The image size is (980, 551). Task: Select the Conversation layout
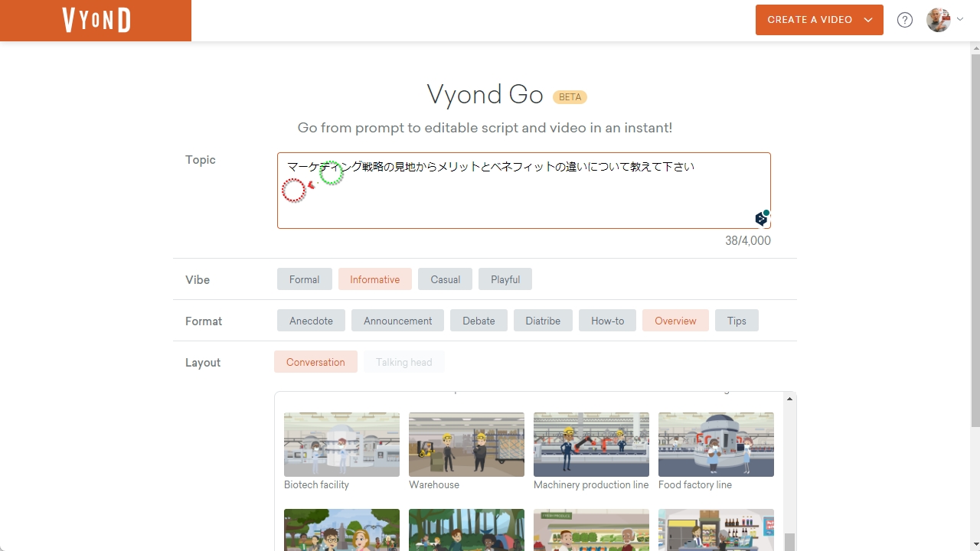point(315,361)
